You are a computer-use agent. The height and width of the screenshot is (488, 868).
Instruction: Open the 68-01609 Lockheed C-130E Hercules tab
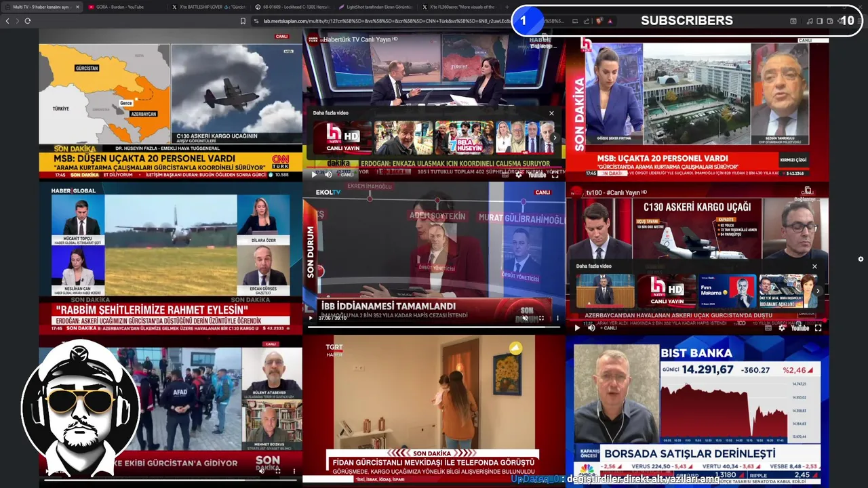tap(293, 7)
